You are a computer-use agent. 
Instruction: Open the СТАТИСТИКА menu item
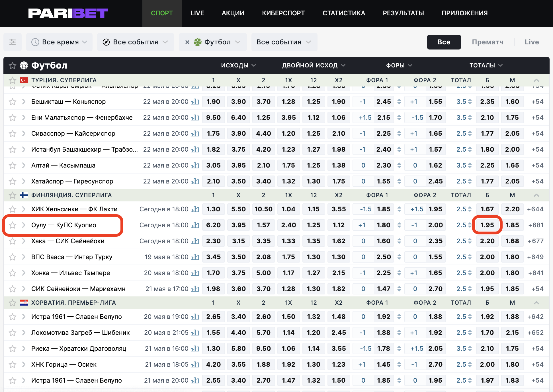click(344, 13)
